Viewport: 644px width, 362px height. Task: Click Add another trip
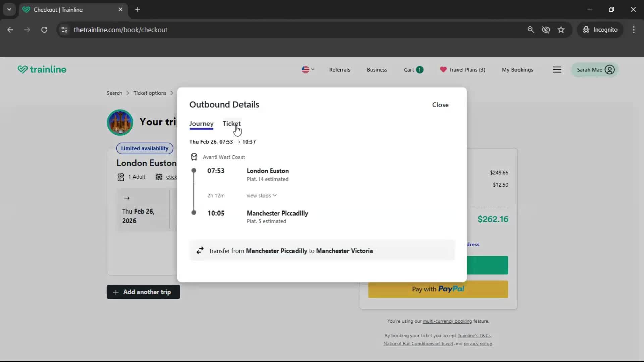143,292
